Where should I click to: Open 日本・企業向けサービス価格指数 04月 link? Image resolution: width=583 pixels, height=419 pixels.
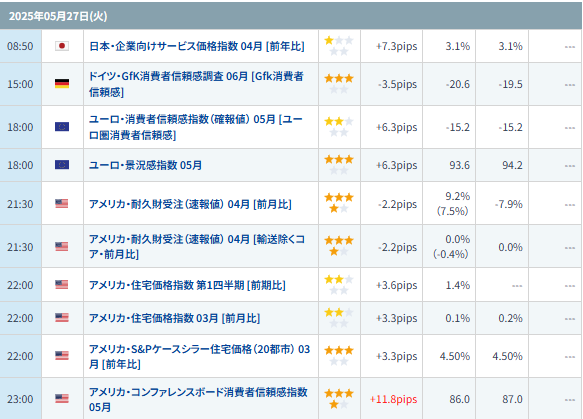click(197, 46)
